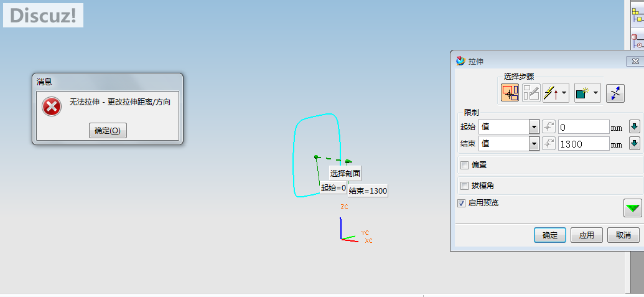Image resolution: width=644 pixels, height=297 pixels.
Task: Toggle the 启用预览 checkbox
Action: (461, 203)
